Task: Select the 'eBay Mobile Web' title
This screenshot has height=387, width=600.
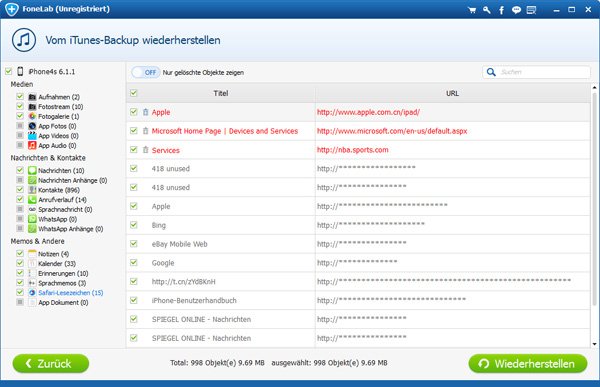Action: 179,244
